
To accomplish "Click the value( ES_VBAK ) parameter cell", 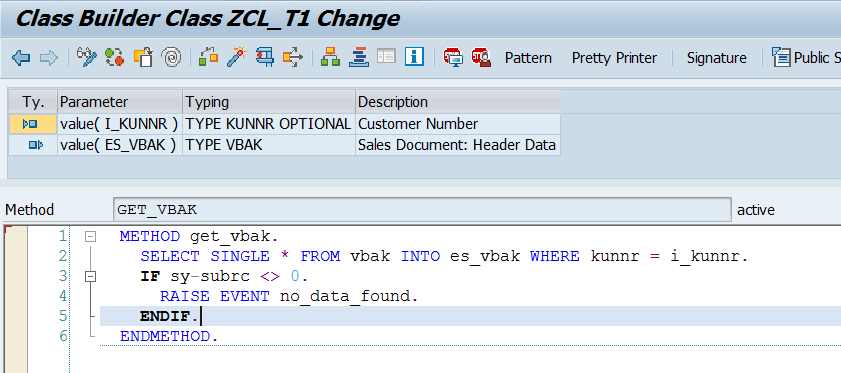I will point(120,145).
